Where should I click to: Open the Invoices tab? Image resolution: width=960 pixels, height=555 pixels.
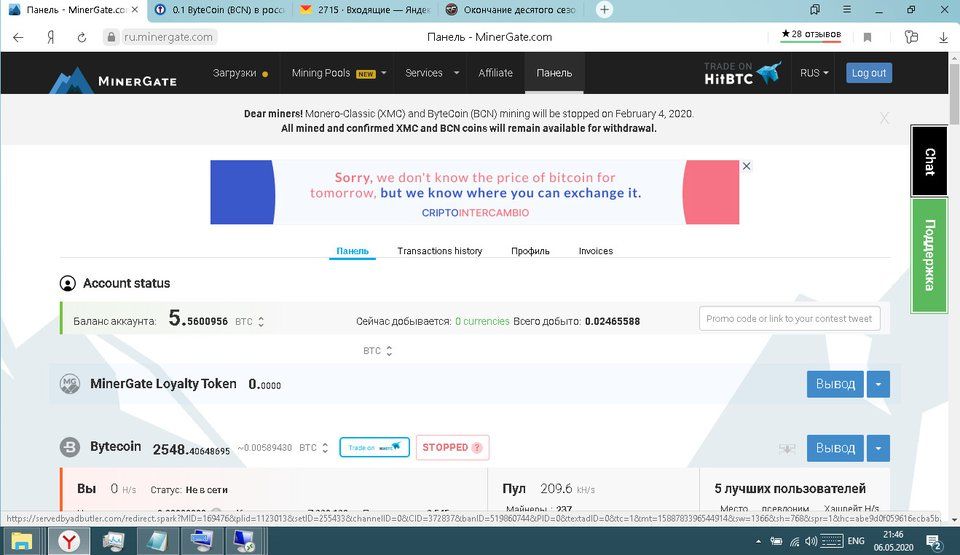pos(596,251)
